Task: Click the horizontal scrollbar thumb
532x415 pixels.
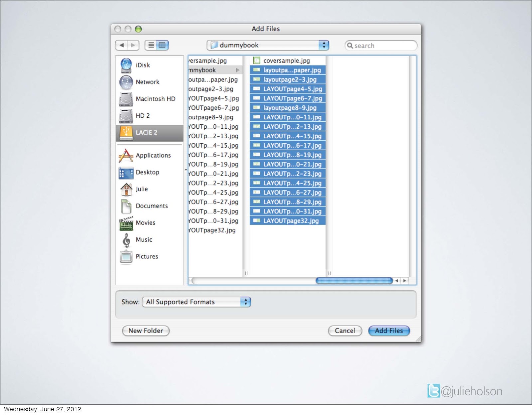Action: pyautogui.click(x=354, y=281)
